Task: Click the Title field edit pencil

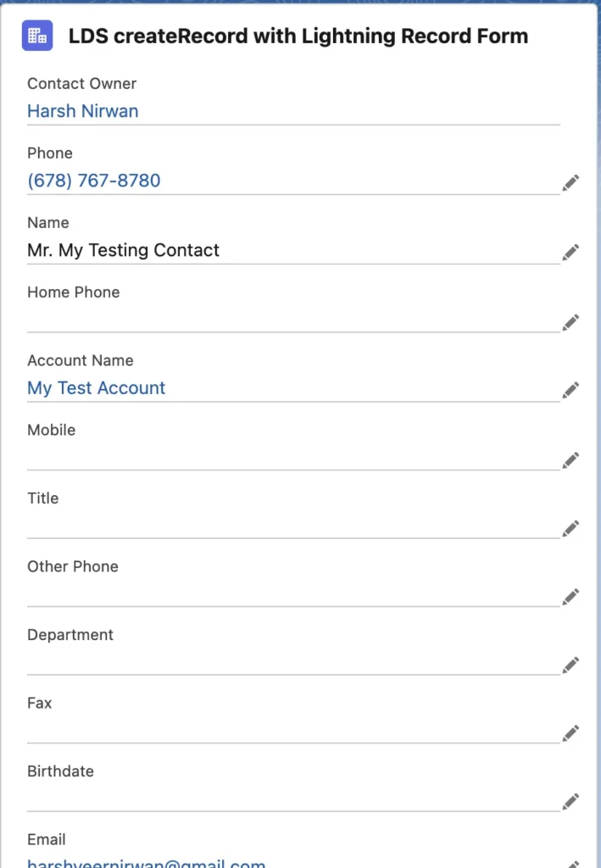Action: pyautogui.click(x=570, y=528)
